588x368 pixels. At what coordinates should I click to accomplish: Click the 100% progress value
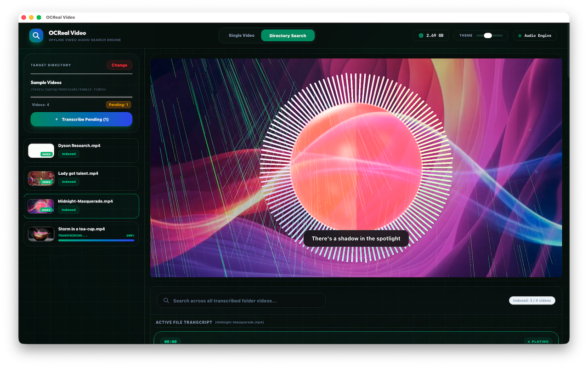[x=130, y=236]
